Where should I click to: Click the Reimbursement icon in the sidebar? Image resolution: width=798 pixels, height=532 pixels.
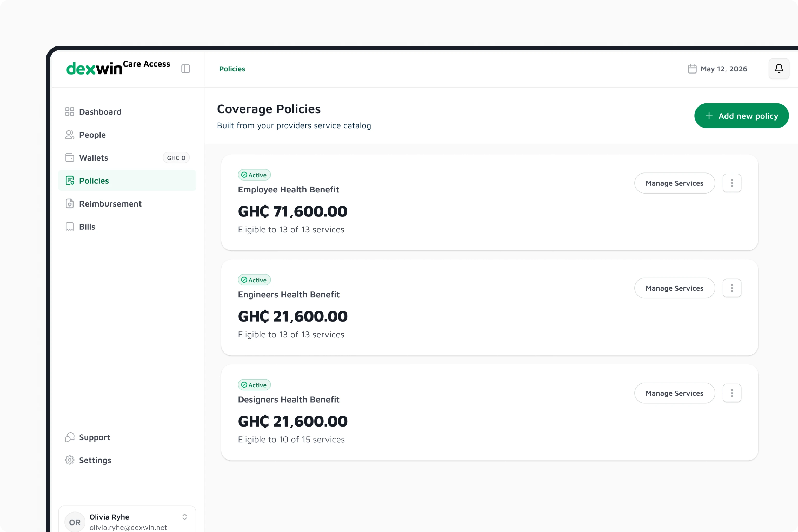click(x=70, y=204)
